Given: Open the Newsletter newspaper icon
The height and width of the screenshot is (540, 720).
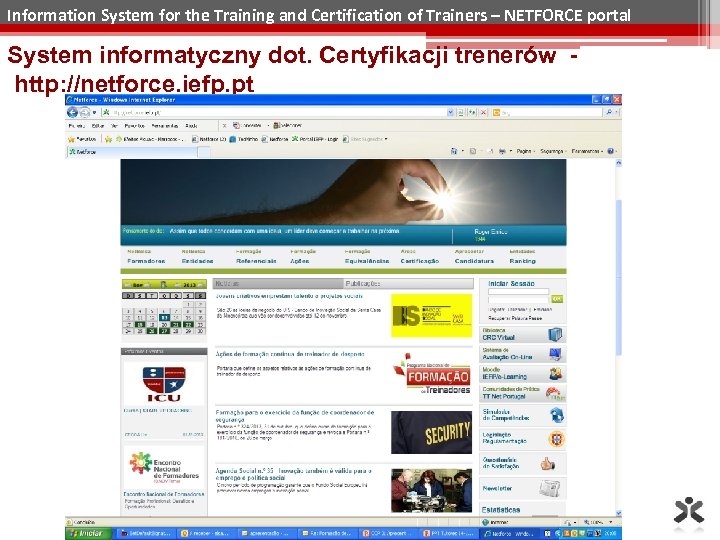Looking at the screenshot, I should point(550,488).
